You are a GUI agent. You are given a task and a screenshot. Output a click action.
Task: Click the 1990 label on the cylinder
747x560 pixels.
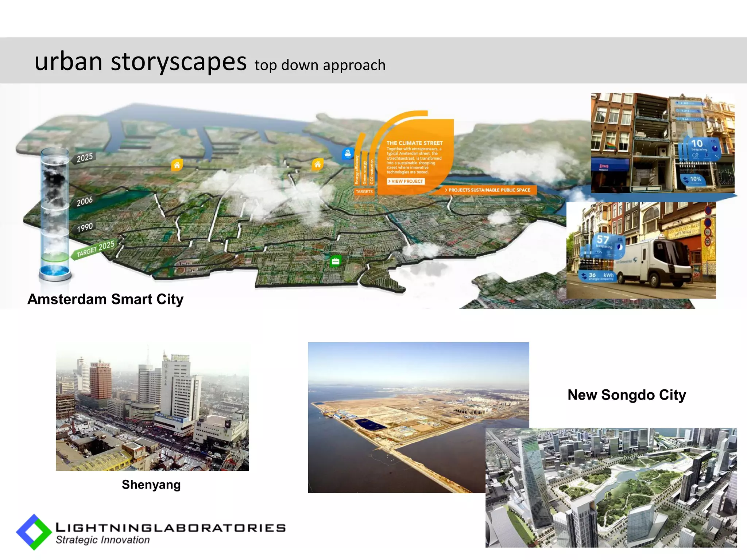[x=84, y=228]
